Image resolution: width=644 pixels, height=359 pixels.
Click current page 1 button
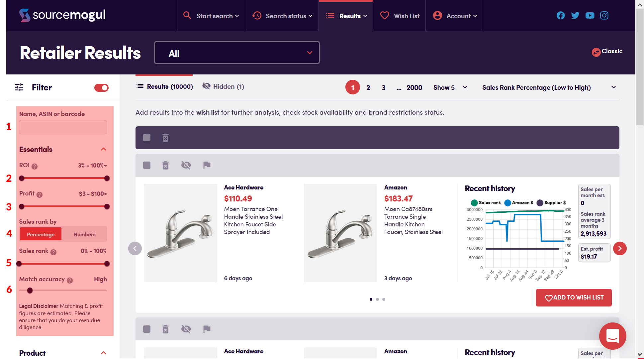(x=353, y=87)
